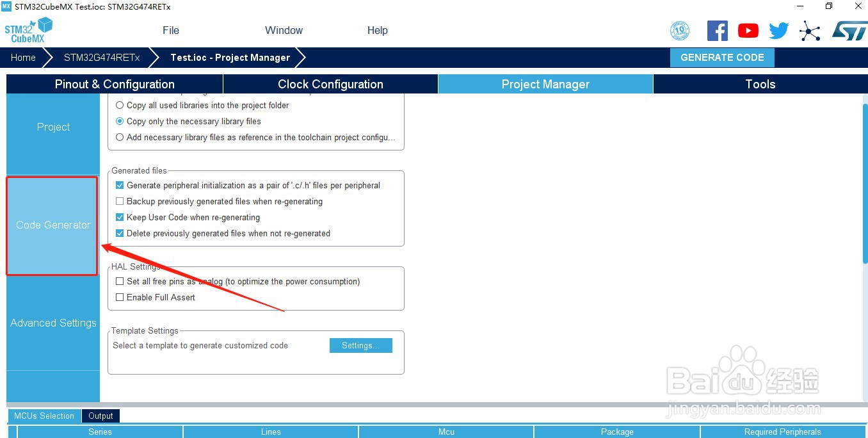Image resolution: width=868 pixels, height=438 pixels.
Task: Click the Required Peripherals column header
Action: pyautogui.click(x=782, y=432)
